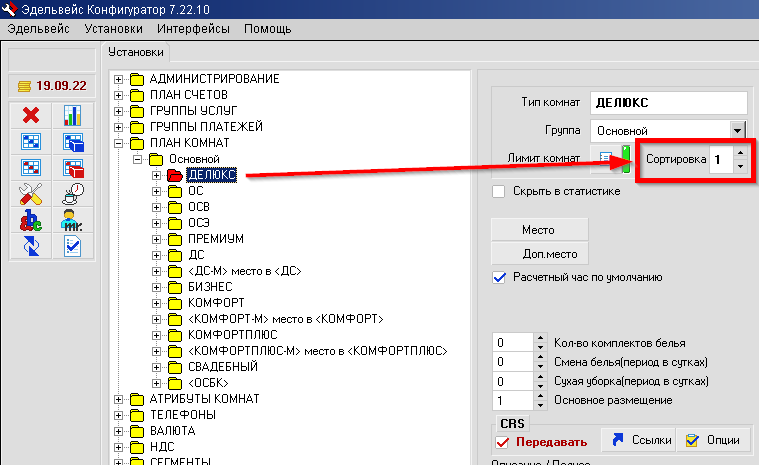Collapse the 'ПЛАН КОМНАТ' tree node
Screen dimensions: 759x465
[120, 143]
